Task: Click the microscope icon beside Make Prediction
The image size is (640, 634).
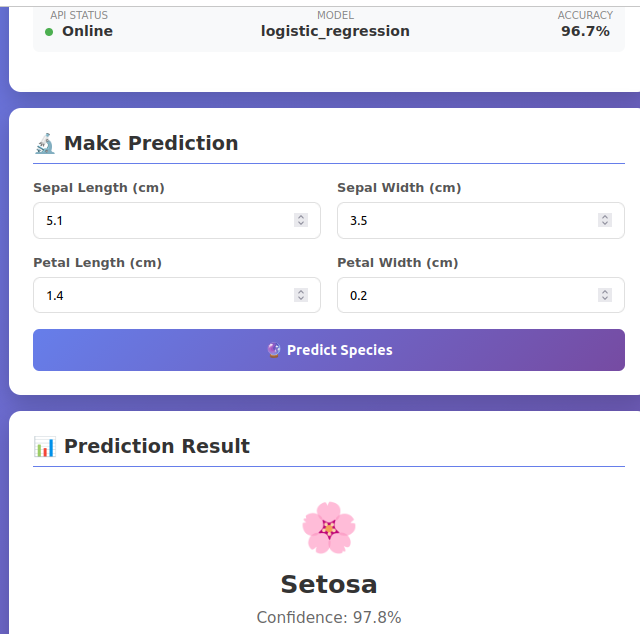Action: [x=45, y=144]
